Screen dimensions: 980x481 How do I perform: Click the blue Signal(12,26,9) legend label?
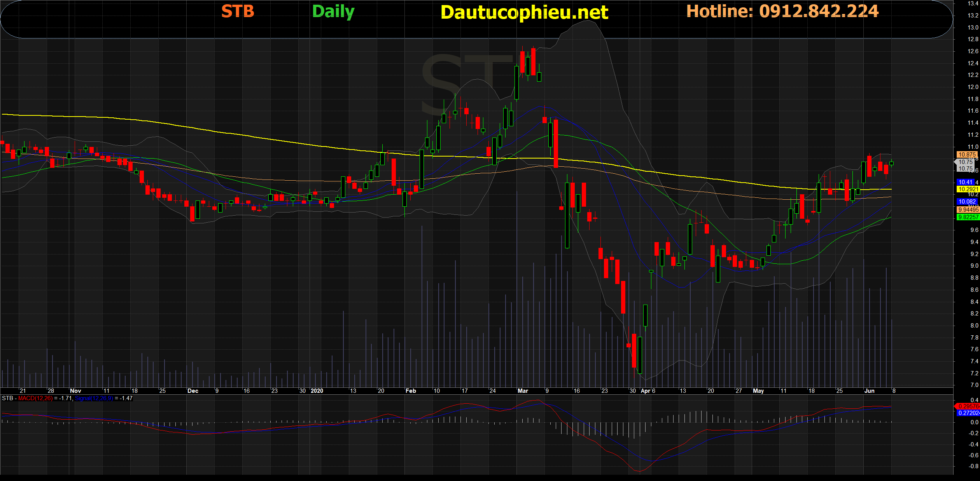tap(94, 398)
